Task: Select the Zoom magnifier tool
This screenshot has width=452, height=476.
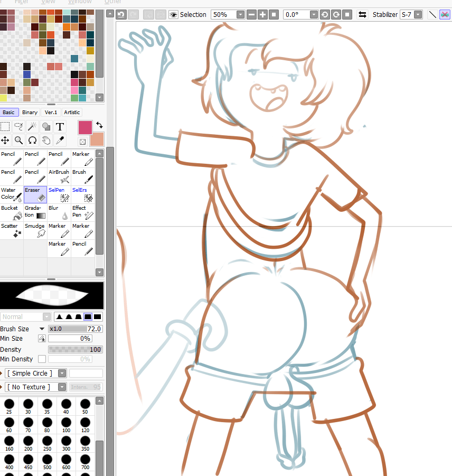Action: pyautogui.click(x=18, y=140)
